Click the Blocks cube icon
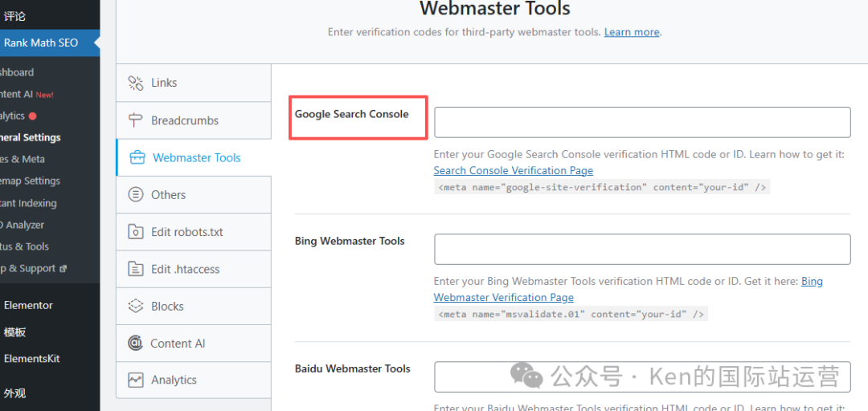This screenshot has height=411, width=868. [136, 307]
